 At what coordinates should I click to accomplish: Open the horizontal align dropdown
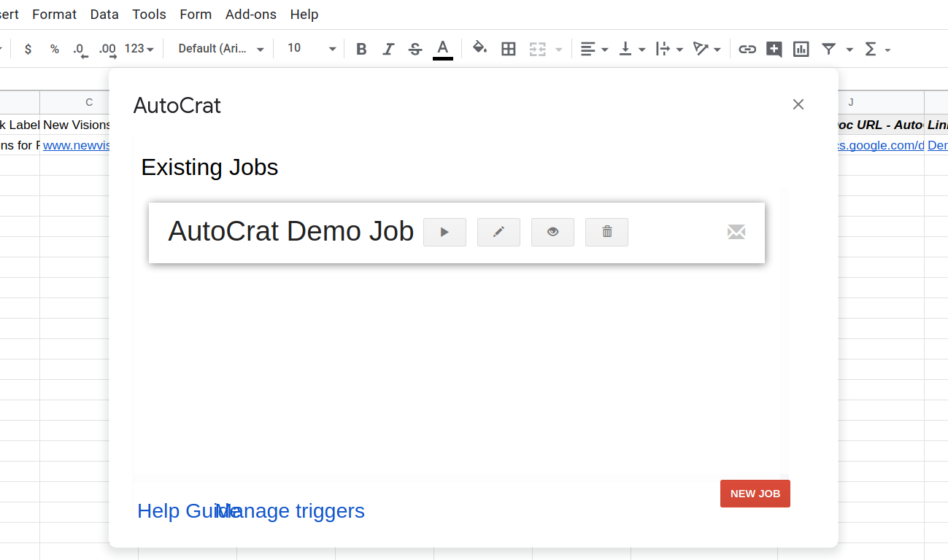(x=595, y=49)
